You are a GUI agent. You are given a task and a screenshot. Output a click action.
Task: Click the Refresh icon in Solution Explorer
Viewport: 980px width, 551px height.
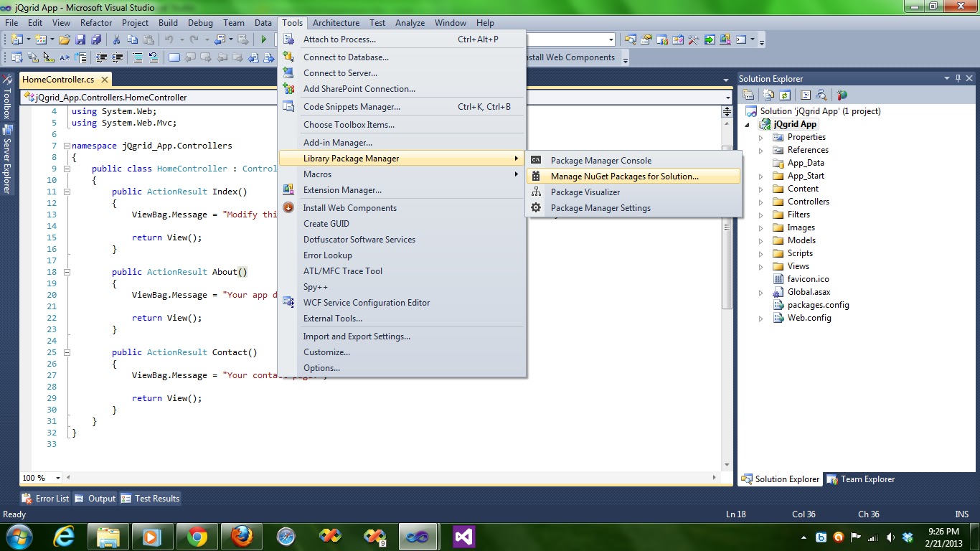click(784, 95)
